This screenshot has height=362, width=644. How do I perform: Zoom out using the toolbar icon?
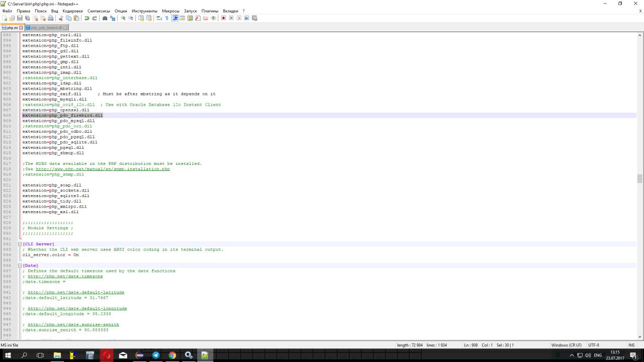pyautogui.click(x=131, y=18)
